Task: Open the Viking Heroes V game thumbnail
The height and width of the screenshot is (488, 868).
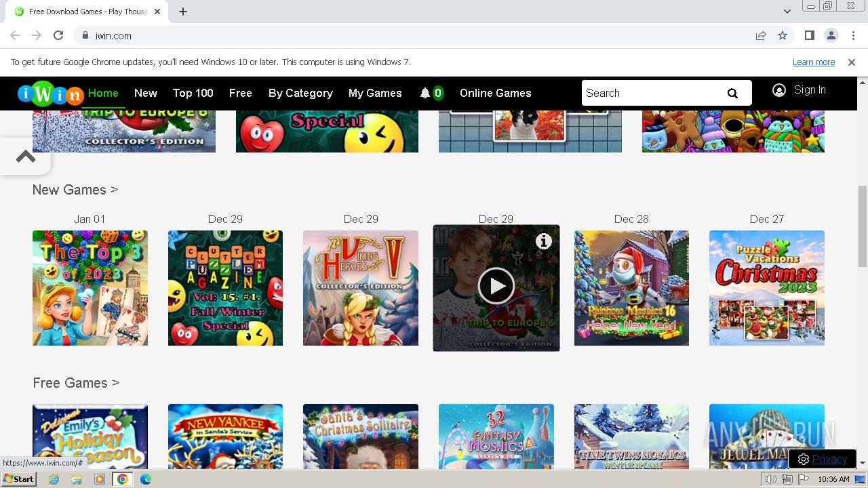Action: point(361,288)
